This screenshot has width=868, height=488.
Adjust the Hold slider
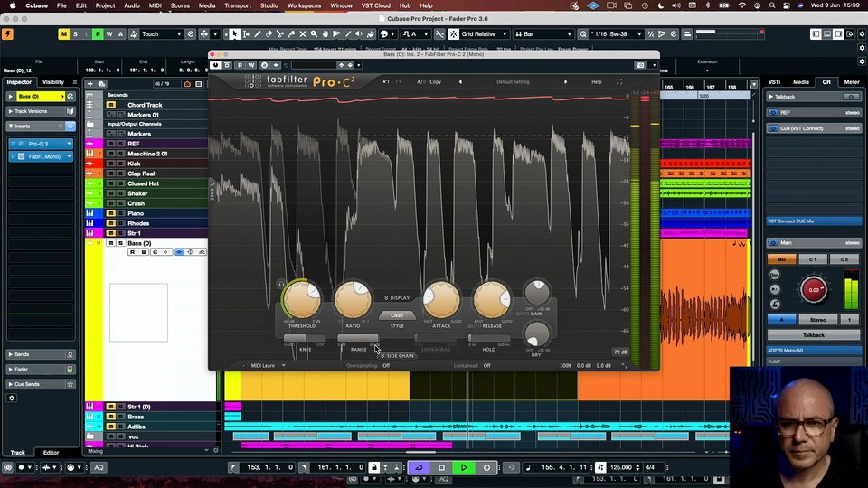click(x=489, y=338)
